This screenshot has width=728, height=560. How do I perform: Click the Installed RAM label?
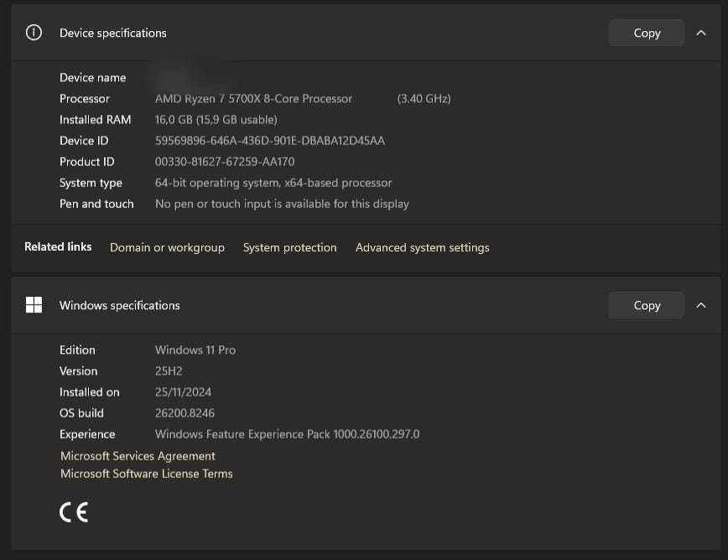95,120
